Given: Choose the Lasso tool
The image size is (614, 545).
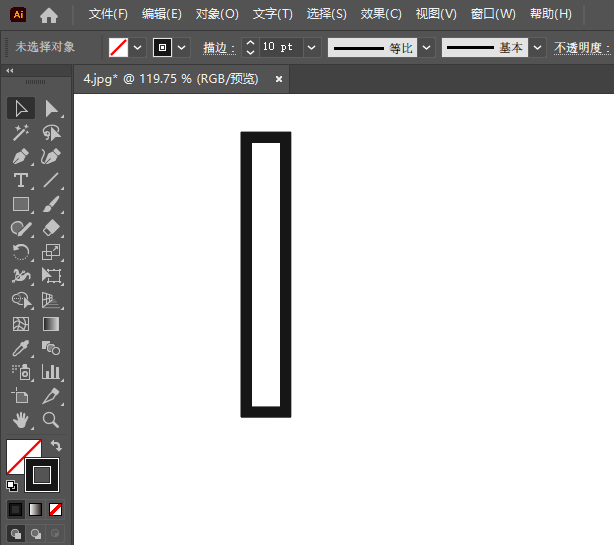Looking at the screenshot, I should coord(51,133).
